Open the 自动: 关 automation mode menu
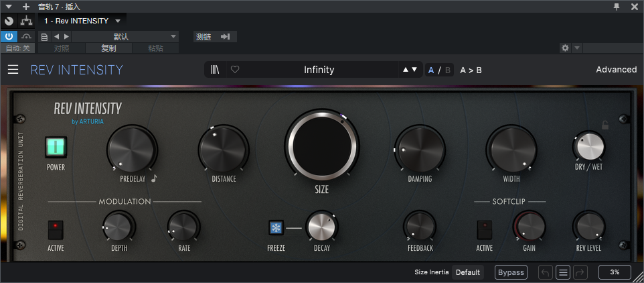Screen dimensions: 644x283 pyautogui.click(x=17, y=48)
